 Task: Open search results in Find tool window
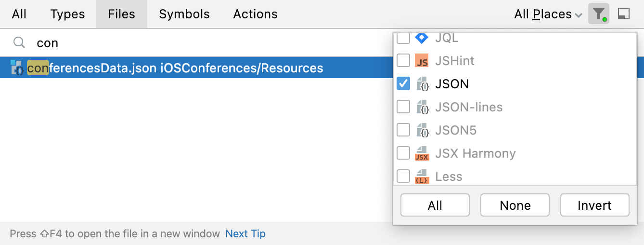click(x=624, y=14)
